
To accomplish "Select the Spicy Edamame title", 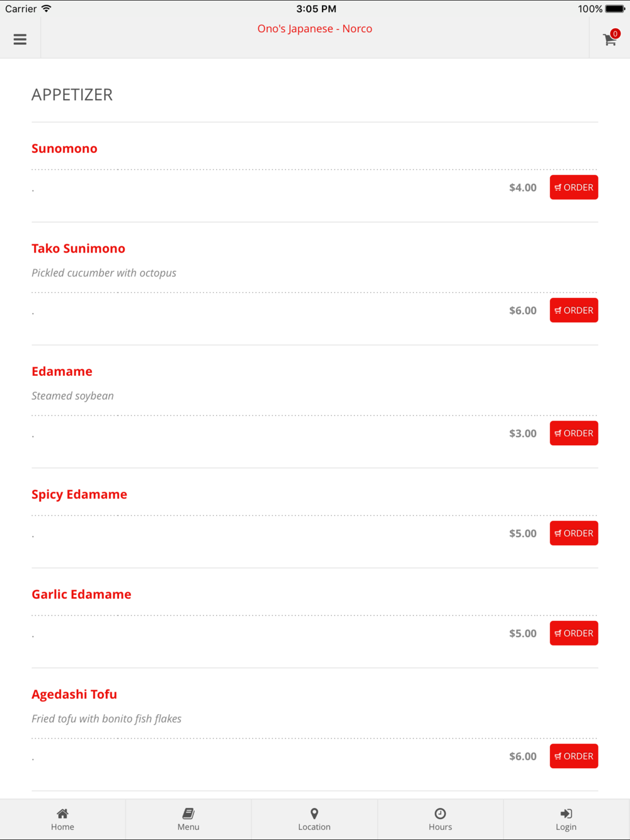I will click(x=79, y=494).
